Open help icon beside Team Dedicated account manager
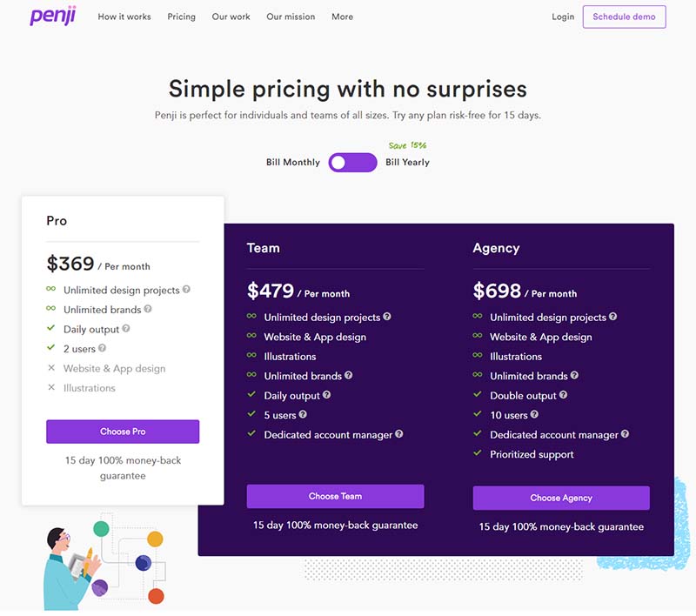 click(399, 433)
